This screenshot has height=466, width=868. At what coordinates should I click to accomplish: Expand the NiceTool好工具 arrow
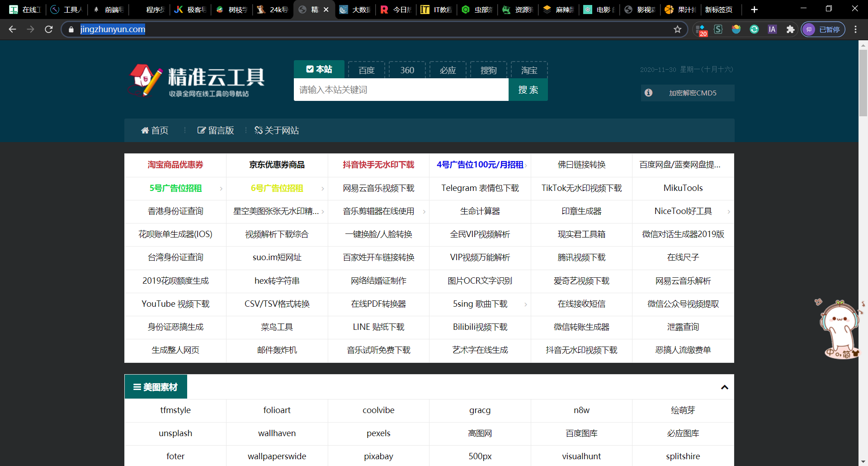point(728,211)
